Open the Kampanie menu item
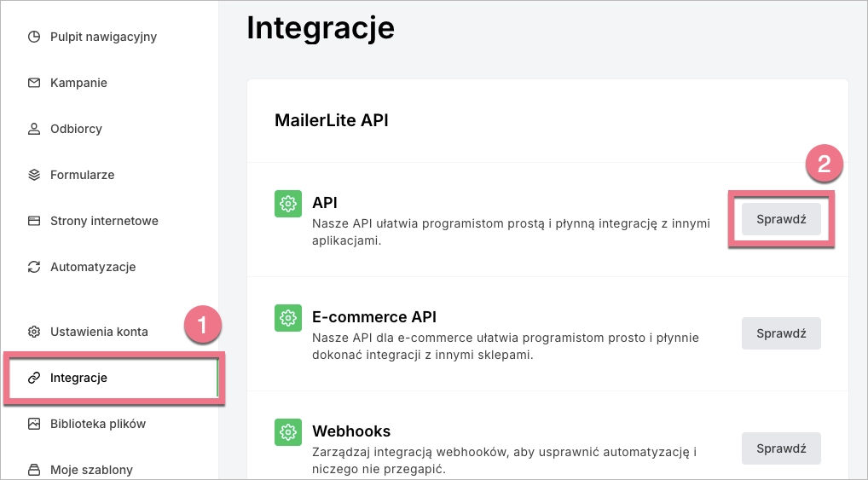868x480 pixels. [78, 83]
